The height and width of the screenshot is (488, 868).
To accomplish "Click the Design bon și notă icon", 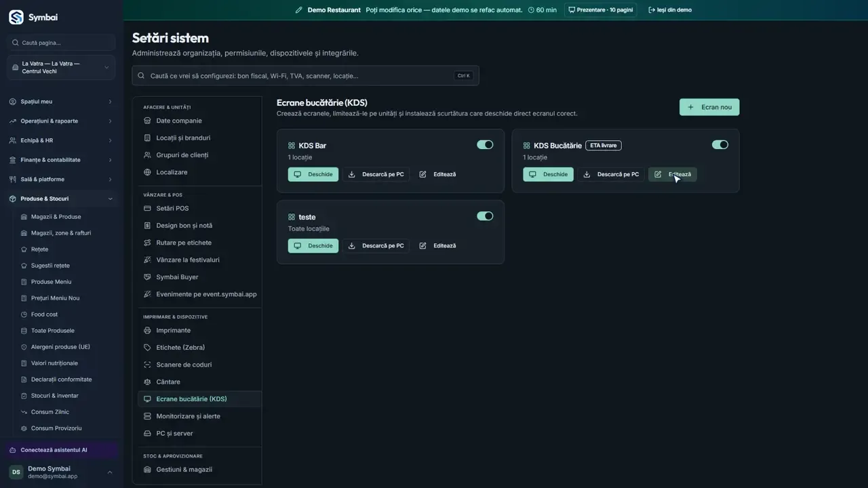I will [147, 226].
